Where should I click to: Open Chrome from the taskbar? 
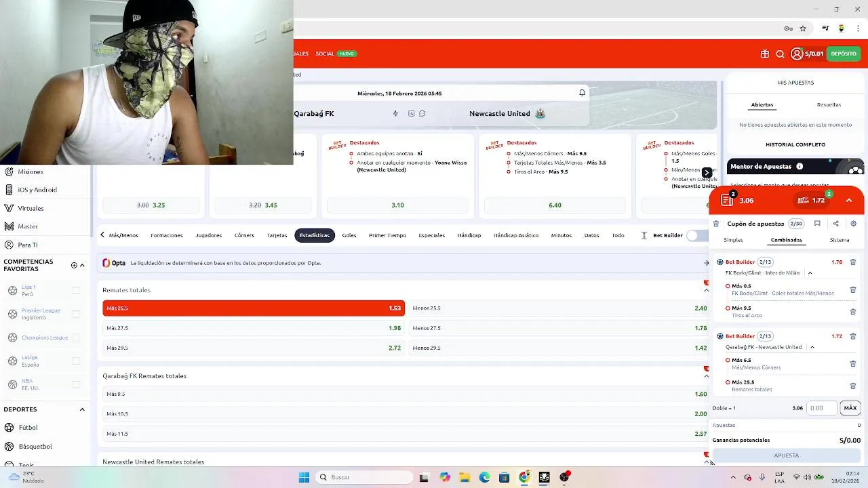[524, 477]
